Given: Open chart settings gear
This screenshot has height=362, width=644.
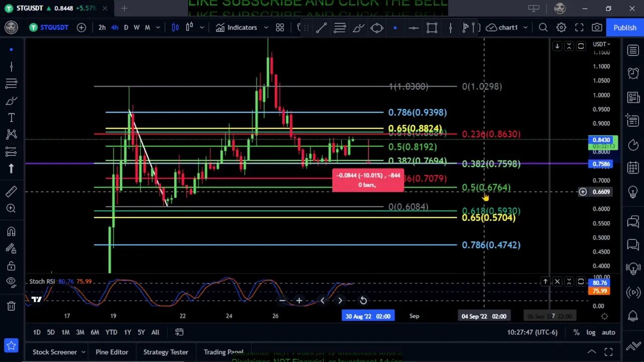Looking at the screenshot, I should click(561, 28).
